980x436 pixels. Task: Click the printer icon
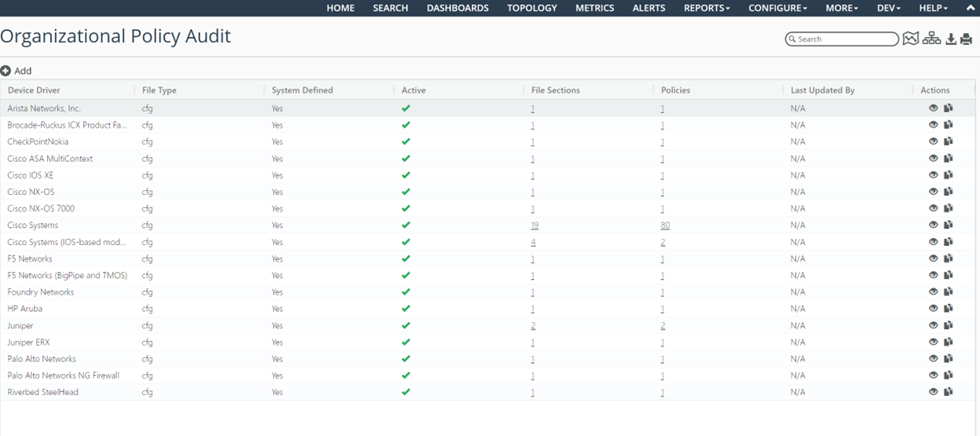tap(966, 38)
